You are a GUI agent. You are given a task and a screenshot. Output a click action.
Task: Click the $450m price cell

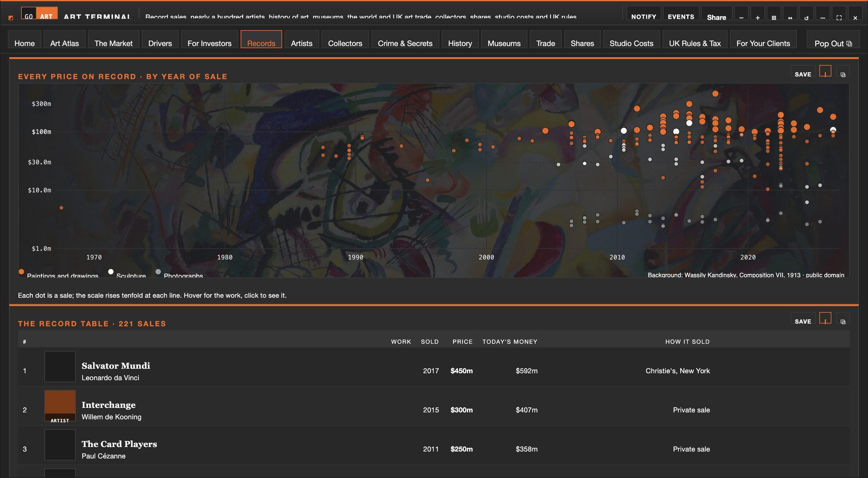pyautogui.click(x=461, y=371)
